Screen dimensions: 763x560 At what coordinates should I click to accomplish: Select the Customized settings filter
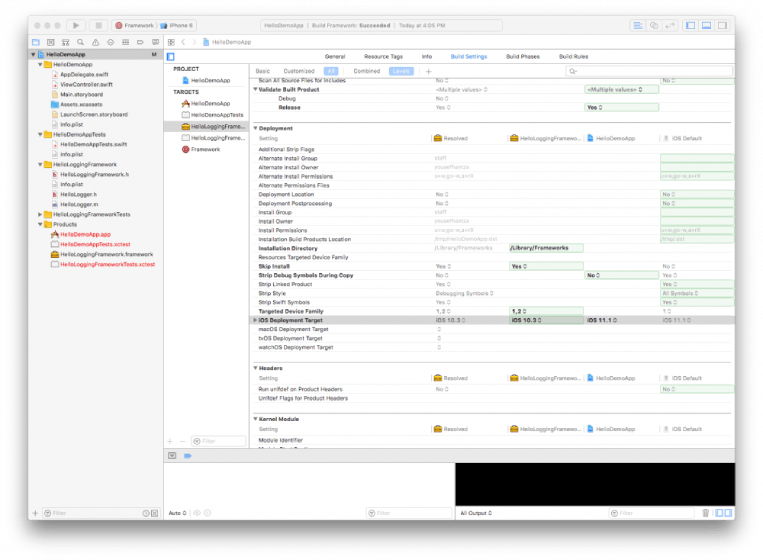[299, 72]
